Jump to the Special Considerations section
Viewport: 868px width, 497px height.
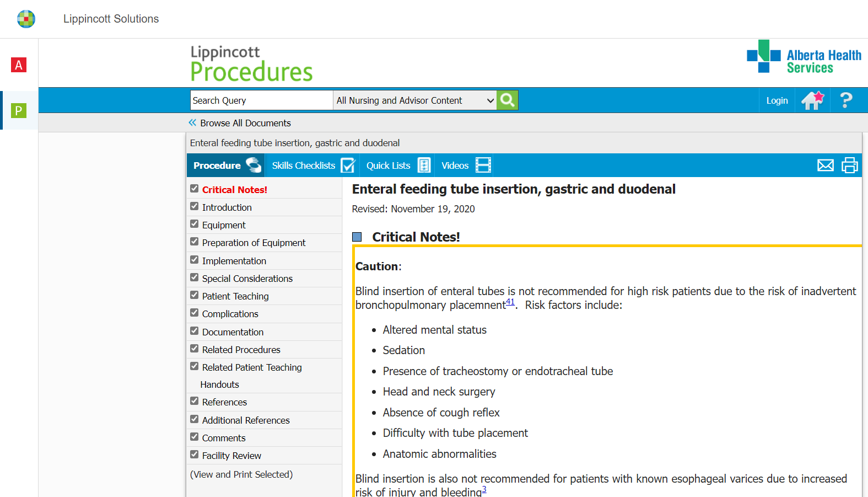[247, 279]
